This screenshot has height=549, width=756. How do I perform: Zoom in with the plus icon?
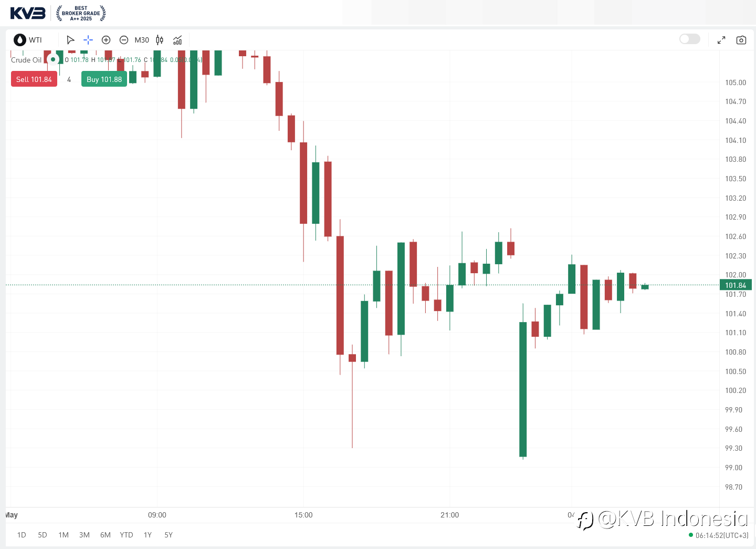pos(106,40)
